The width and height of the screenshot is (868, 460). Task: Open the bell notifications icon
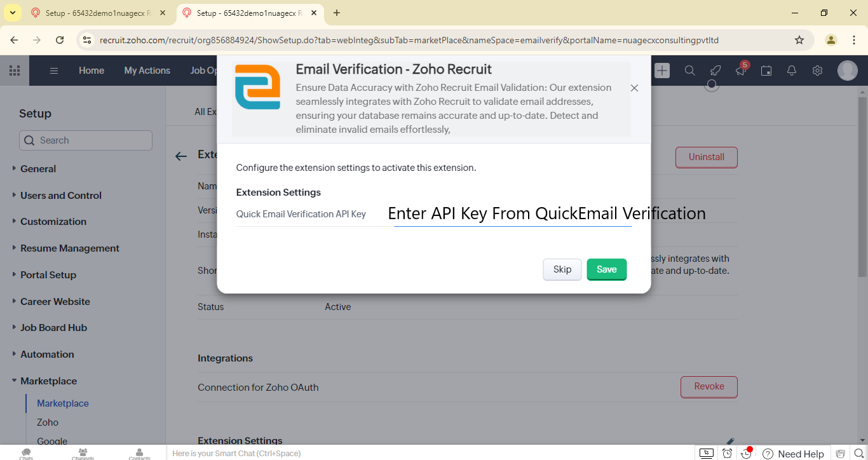tap(792, 71)
